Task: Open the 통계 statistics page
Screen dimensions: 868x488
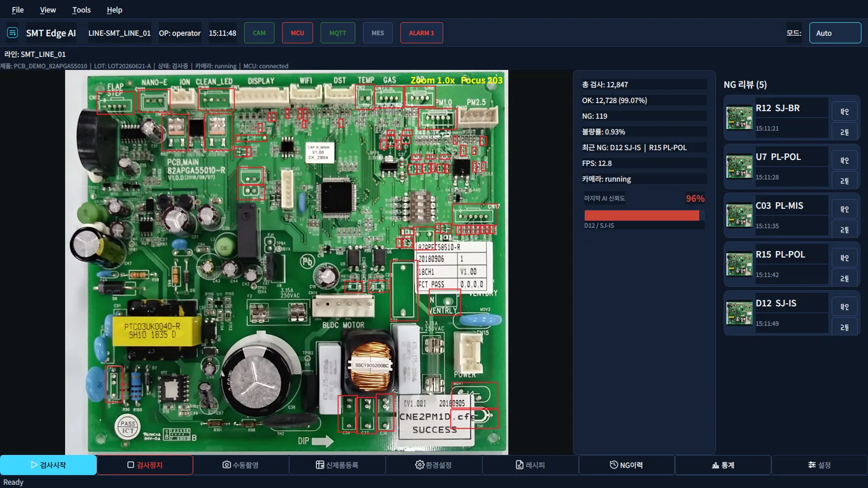Action: pos(723,465)
